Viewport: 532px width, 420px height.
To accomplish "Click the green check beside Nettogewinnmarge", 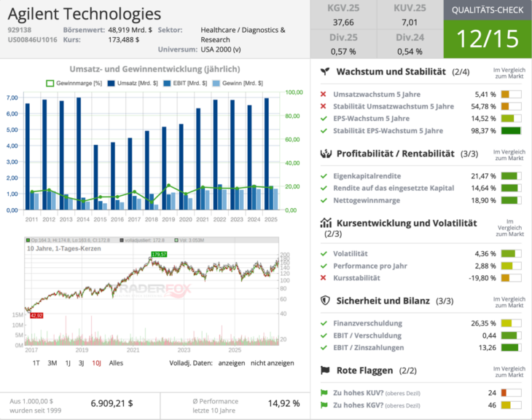I will 324,200.
